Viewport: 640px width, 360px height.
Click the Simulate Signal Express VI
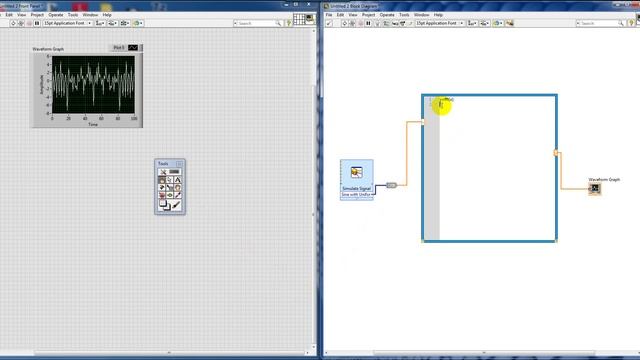click(357, 179)
